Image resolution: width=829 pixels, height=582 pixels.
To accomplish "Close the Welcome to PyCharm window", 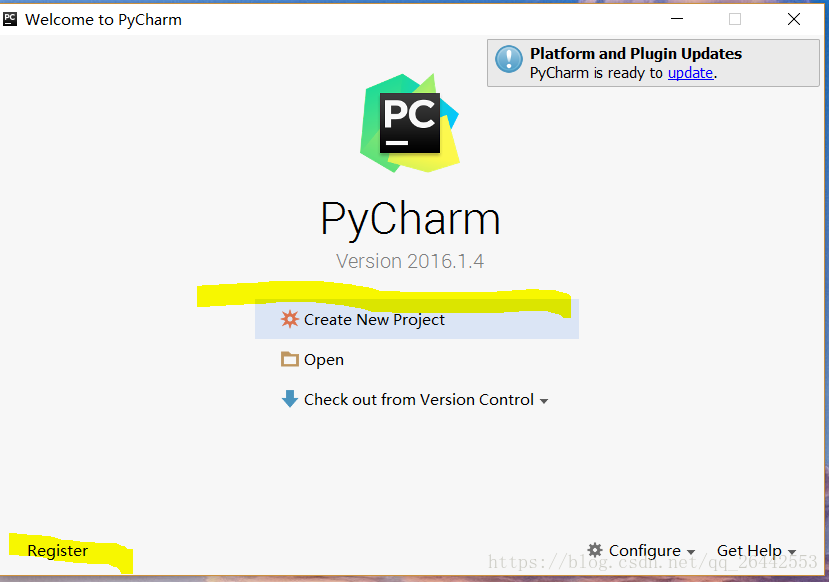I will 794,19.
